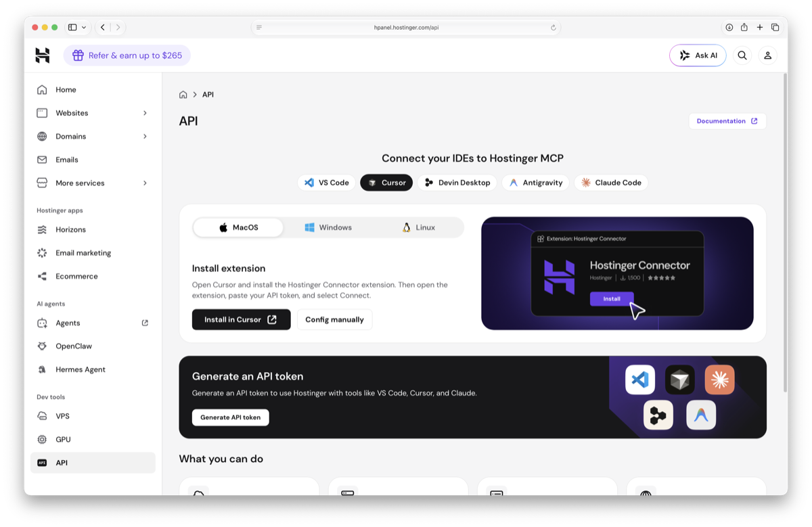Click the Email marketing icon

42,253
